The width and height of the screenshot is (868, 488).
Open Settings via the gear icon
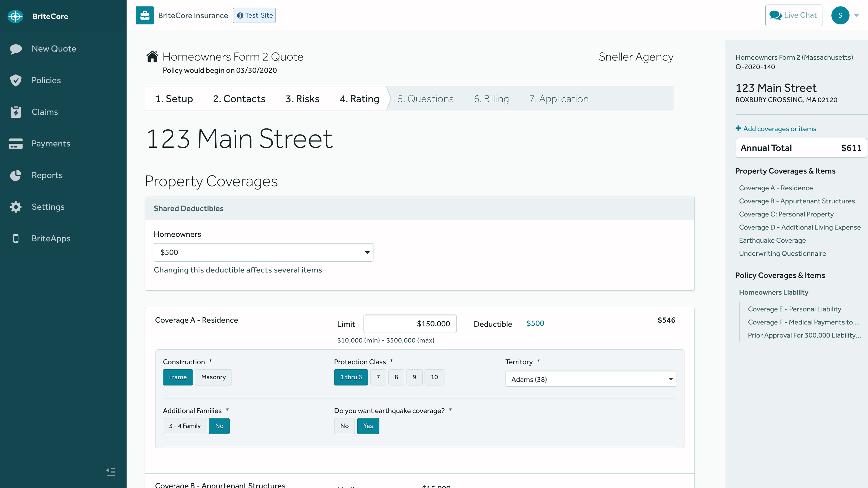(16, 207)
